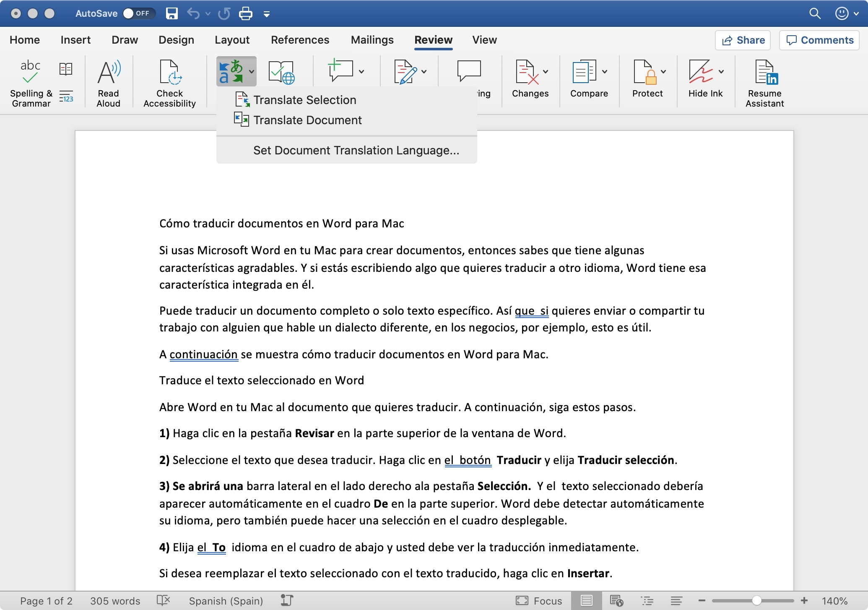Click the Compare documents icon
The image size is (868, 610).
pos(584,72)
